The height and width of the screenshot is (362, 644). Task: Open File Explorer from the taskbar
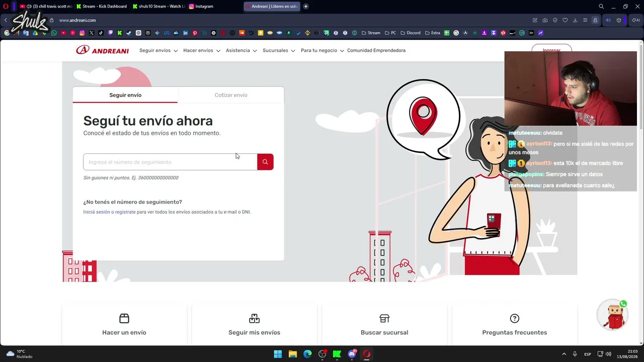click(292, 354)
